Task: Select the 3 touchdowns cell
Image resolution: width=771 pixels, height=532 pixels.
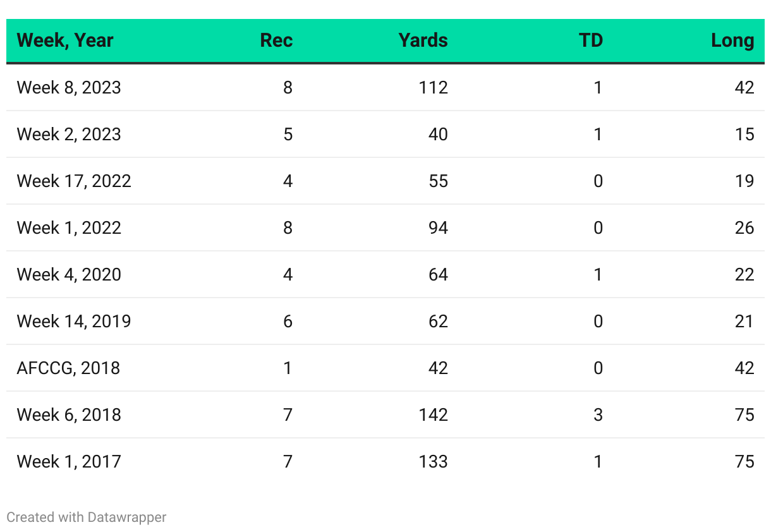Action: [x=598, y=414]
